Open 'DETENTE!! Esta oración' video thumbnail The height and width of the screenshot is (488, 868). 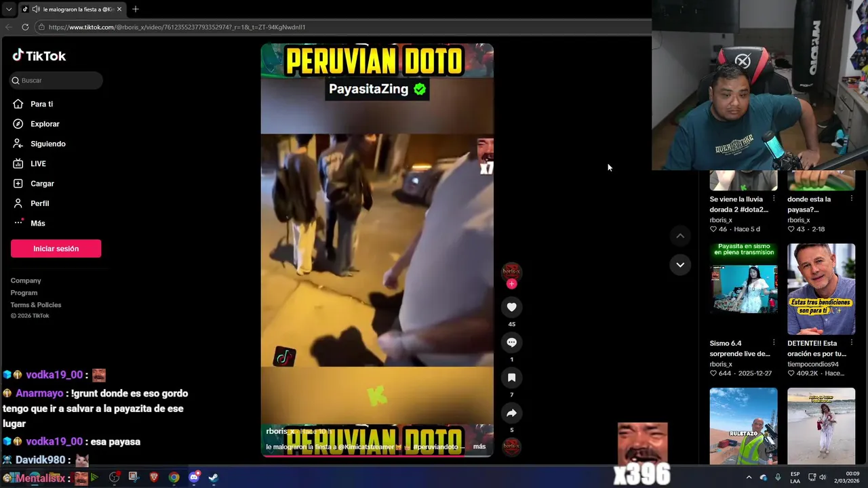[x=821, y=289]
